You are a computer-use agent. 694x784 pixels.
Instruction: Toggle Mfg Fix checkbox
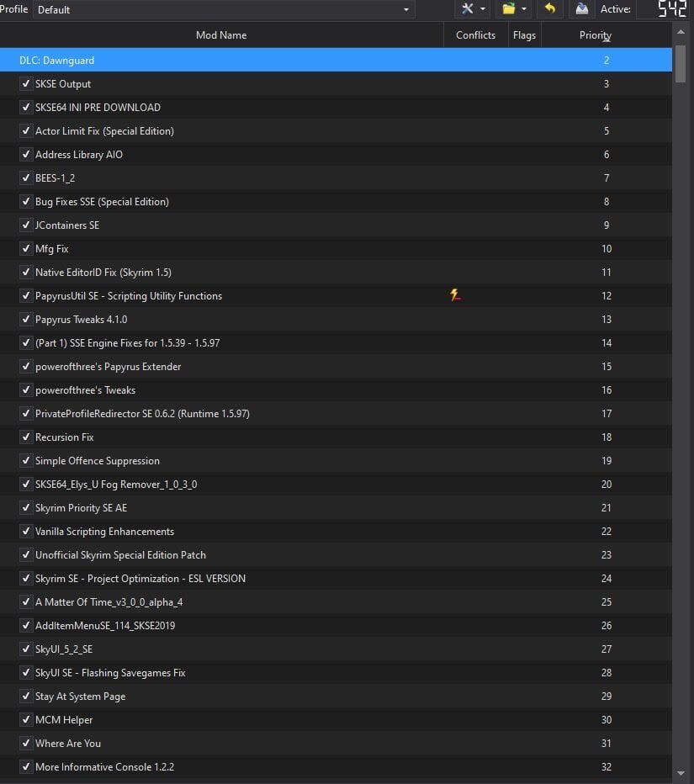point(26,248)
